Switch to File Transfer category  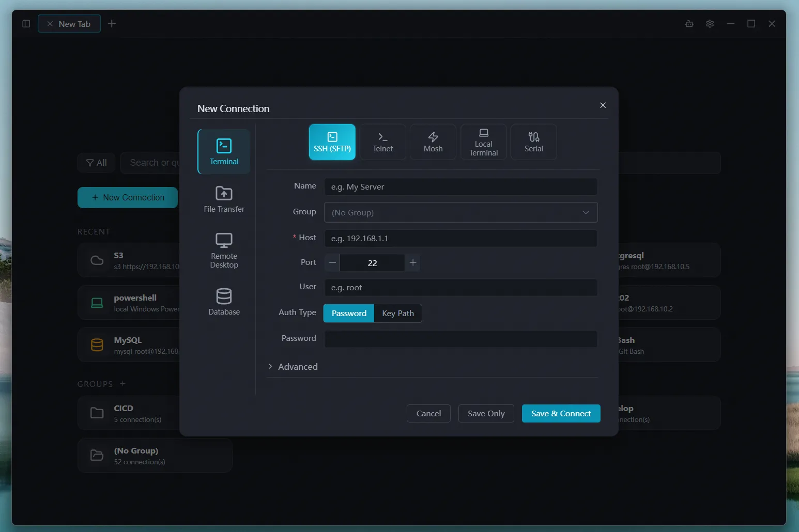tap(224, 199)
